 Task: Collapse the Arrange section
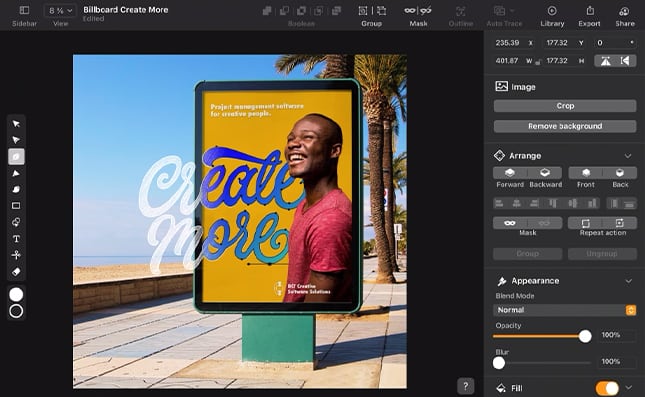coord(628,156)
